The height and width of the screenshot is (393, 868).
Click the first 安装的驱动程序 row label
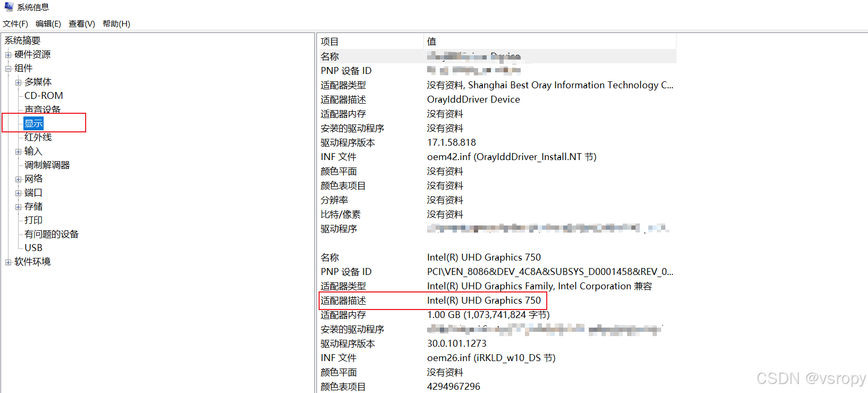click(352, 128)
